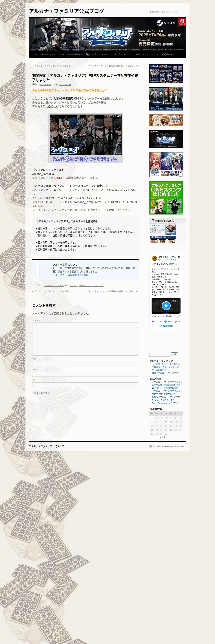The width and height of the screenshot is (215, 644).
Task: Open →公式ポータルサイトにもどる link
Action: pyautogui.click(x=166, y=364)
